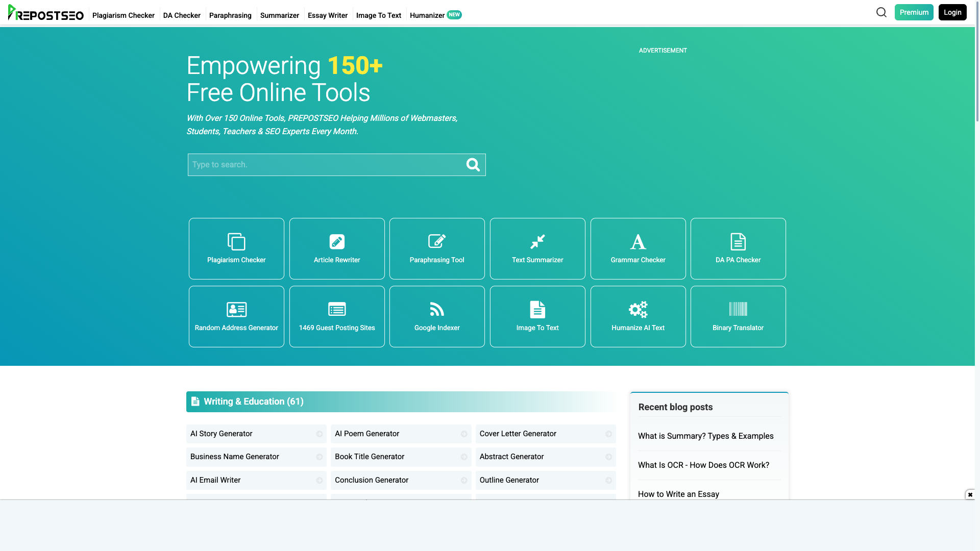The height and width of the screenshot is (551, 980).
Task: Click the PREPOSTSEO logo
Action: point(45,12)
